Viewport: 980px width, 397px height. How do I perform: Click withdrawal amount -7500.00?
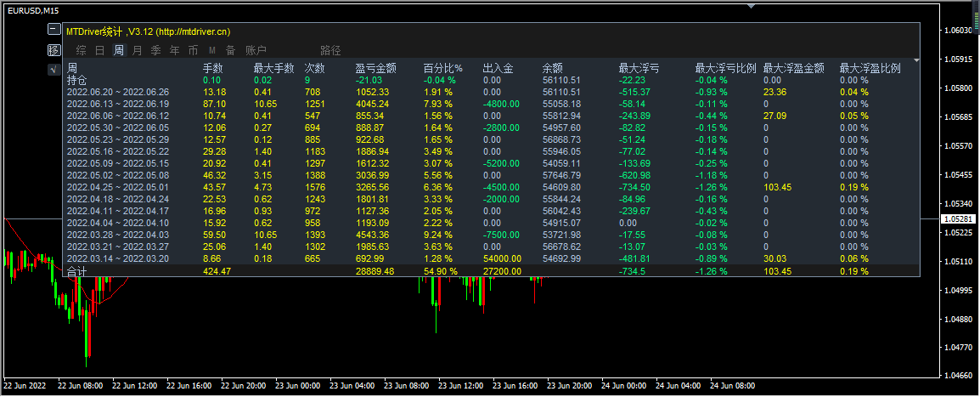tap(501, 235)
